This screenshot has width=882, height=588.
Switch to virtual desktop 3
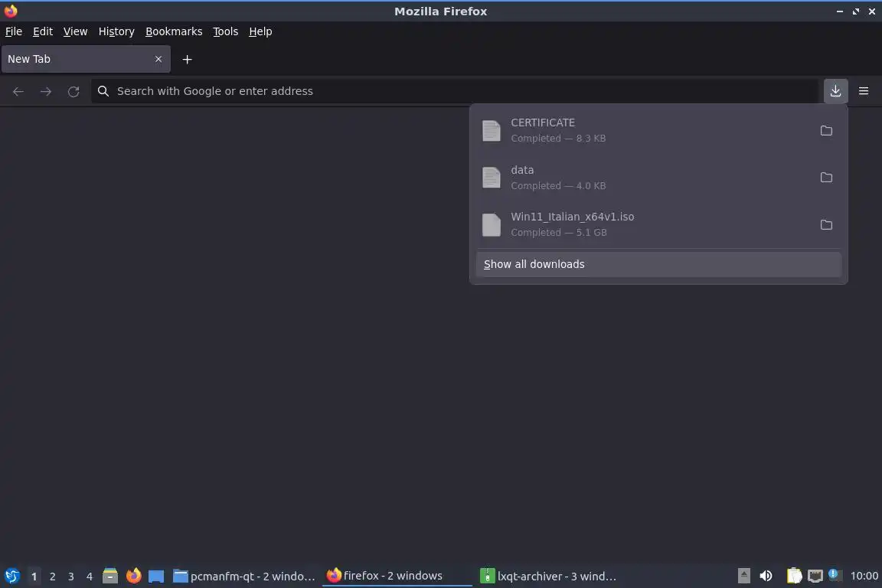click(x=71, y=577)
